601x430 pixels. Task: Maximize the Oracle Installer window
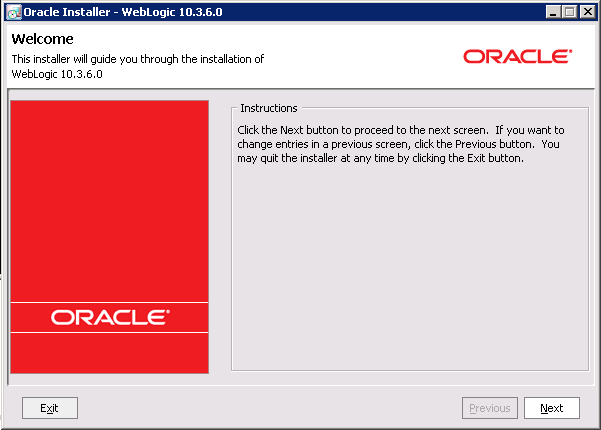[570, 12]
